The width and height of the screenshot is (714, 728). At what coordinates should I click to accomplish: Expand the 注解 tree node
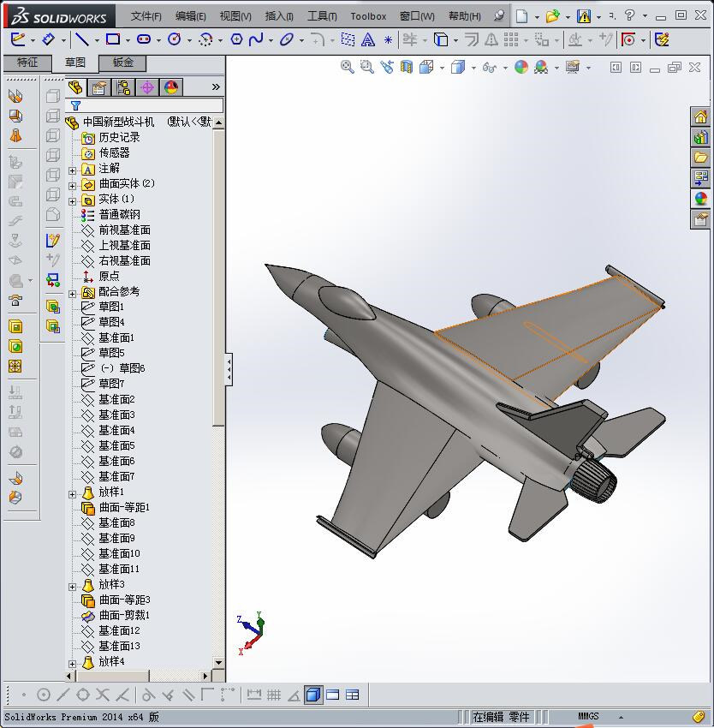pyautogui.click(x=73, y=170)
